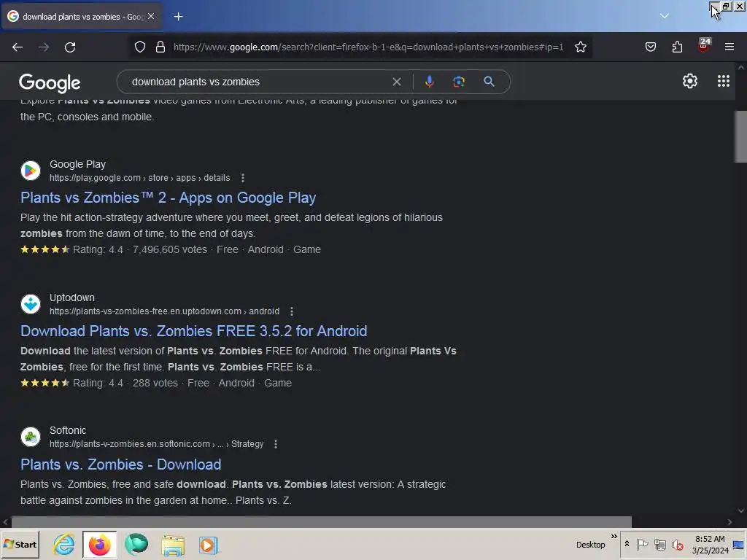Click the Softonic result favicon
747x560 pixels.
31,437
